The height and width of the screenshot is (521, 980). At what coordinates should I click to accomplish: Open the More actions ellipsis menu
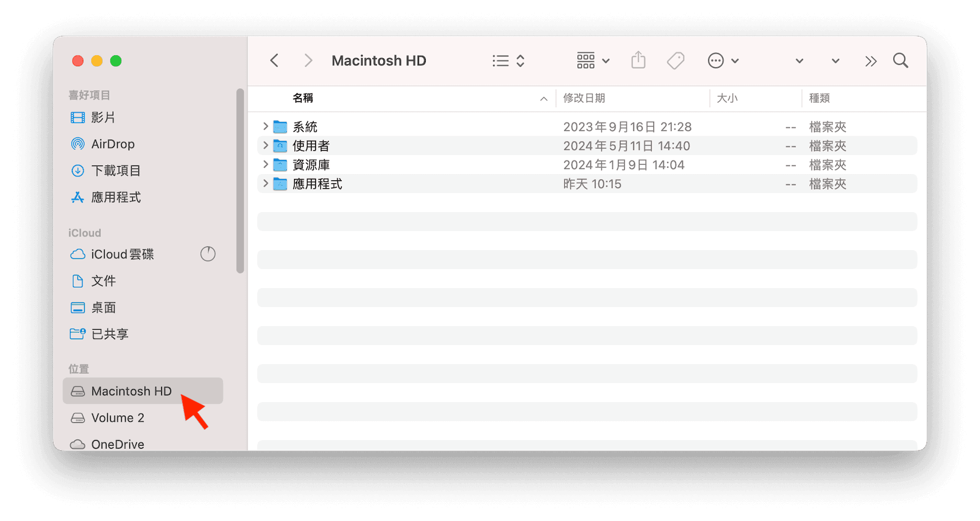[723, 61]
